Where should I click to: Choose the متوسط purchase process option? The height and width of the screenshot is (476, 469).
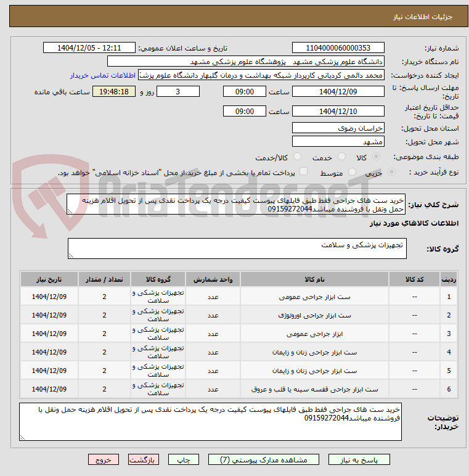(x=352, y=172)
